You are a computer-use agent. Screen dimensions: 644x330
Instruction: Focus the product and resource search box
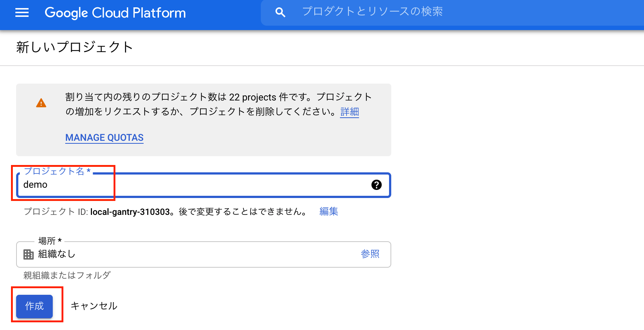452,12
